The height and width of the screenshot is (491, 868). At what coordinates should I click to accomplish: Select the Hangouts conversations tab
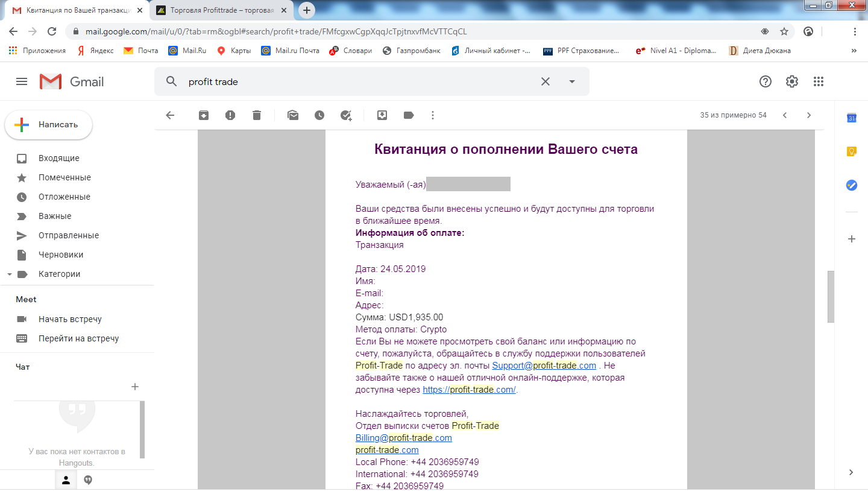pos(88,480)
